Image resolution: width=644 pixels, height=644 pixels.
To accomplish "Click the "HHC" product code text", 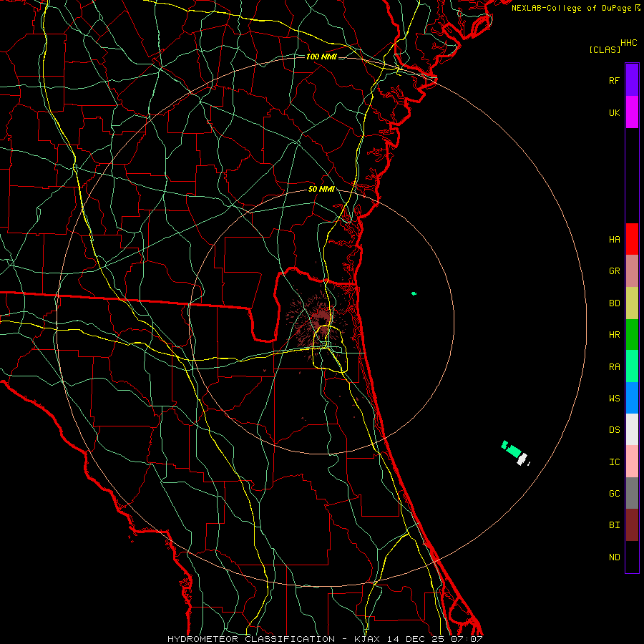I will pos(628,43).
